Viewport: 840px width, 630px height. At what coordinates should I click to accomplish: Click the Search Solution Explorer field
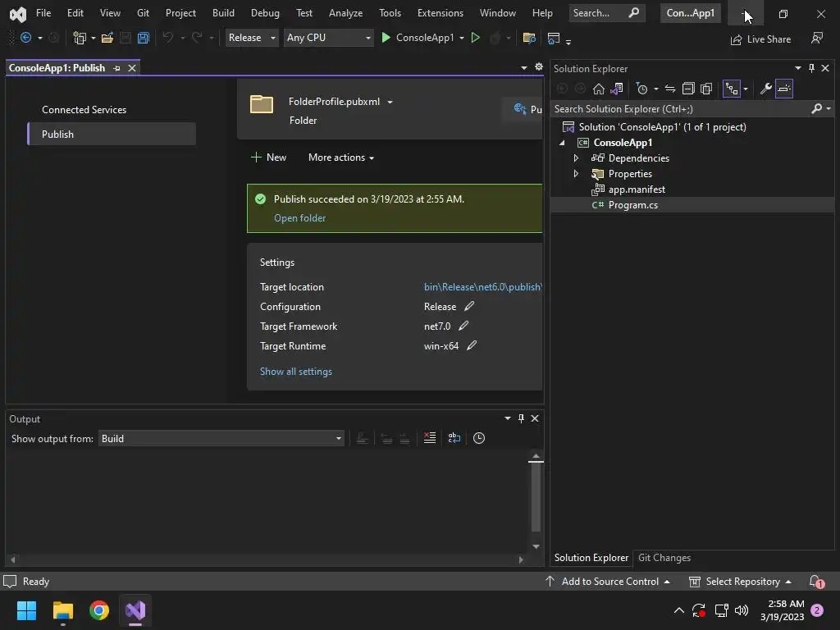click(x=680, y=109)
